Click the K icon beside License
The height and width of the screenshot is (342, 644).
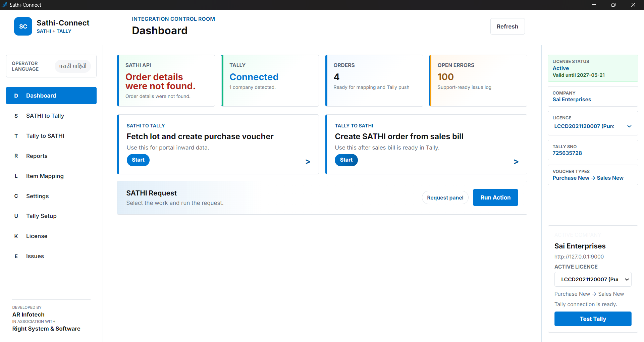[x=16, y=236]
